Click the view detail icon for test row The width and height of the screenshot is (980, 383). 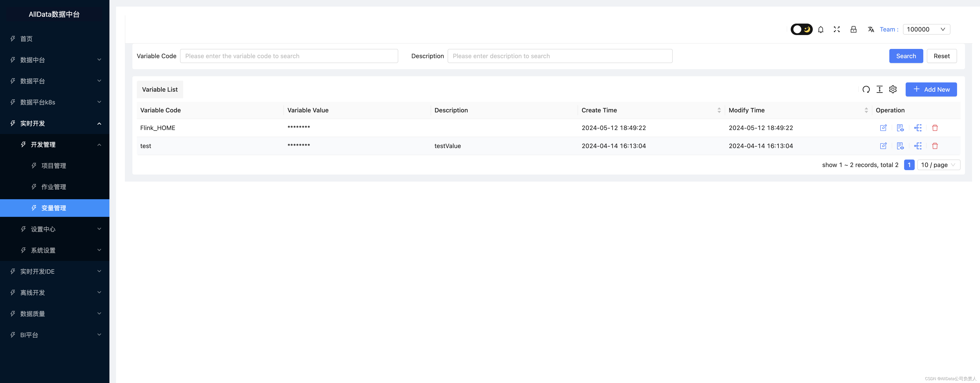(900, 146)
